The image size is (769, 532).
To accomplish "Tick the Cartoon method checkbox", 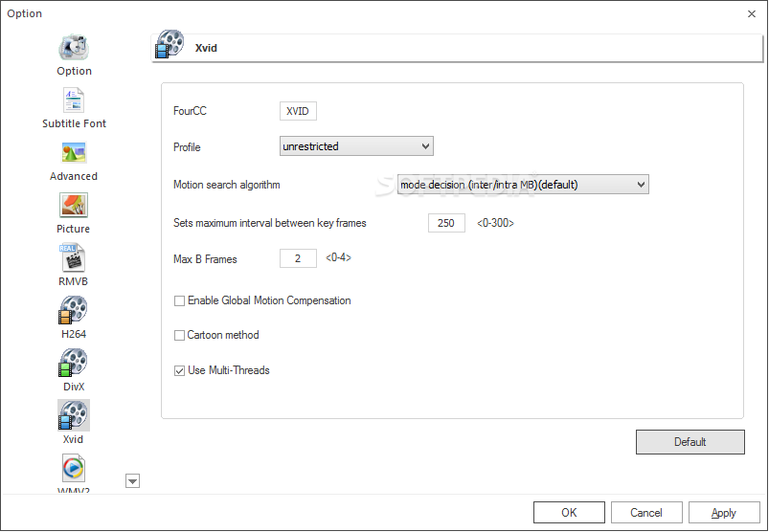I will (179, 336).
